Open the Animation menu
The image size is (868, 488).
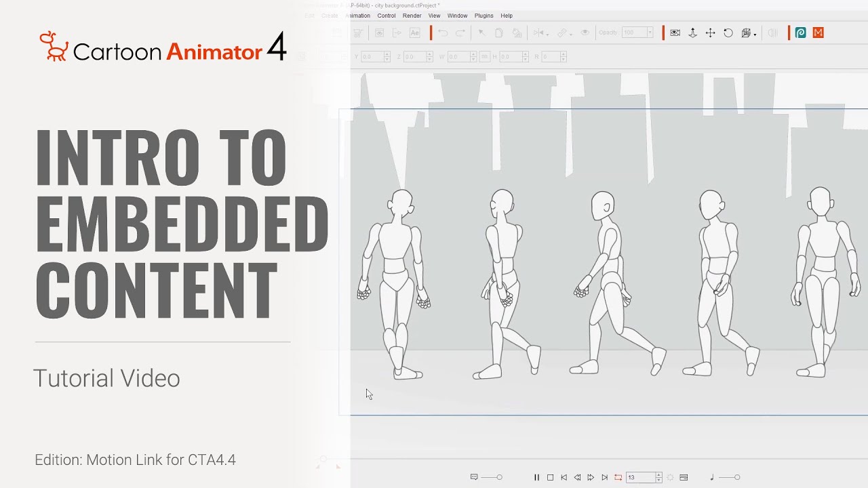pos(357,16)
